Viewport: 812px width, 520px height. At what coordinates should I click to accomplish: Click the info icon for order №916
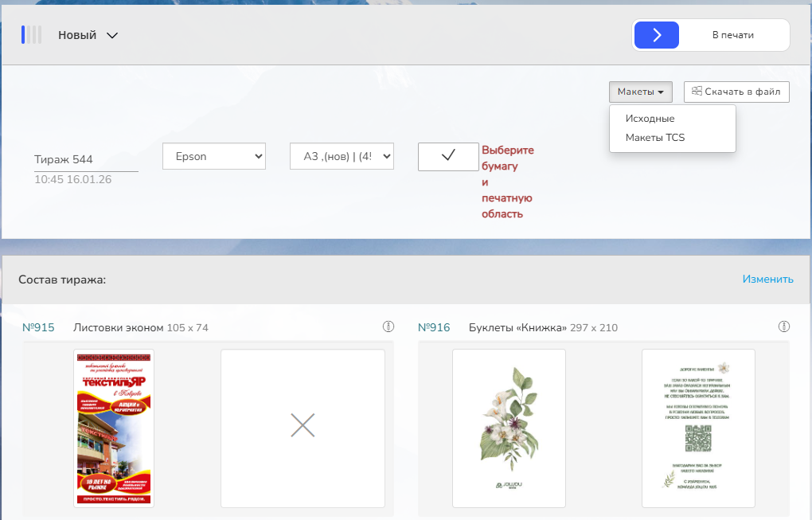pyautogui.click(x=783, y=326)
